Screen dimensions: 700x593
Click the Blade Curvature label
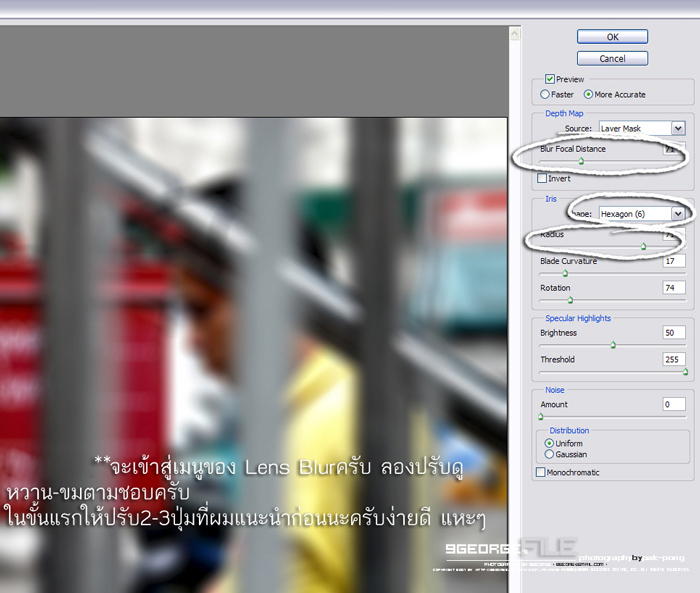568,261
